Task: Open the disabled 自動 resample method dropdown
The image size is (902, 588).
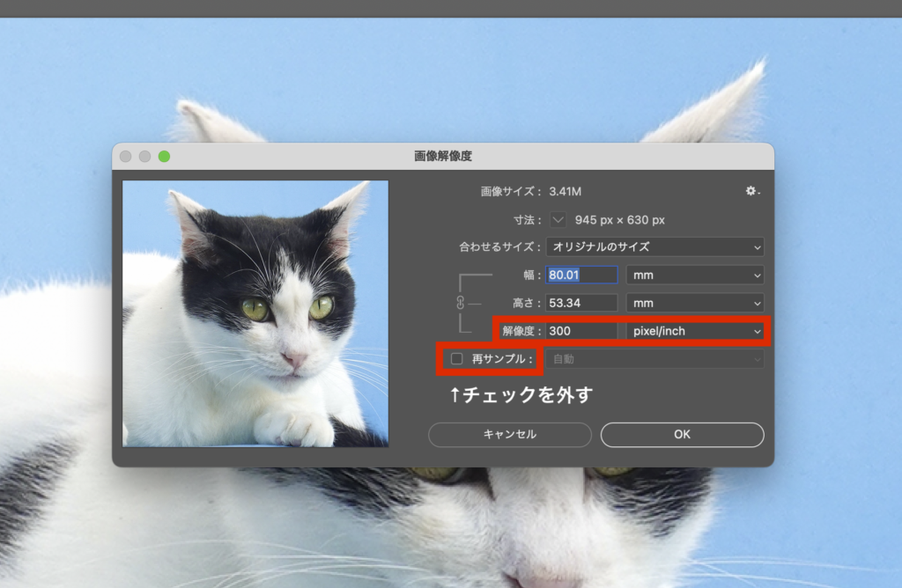Action: click(x=654, y=359)
